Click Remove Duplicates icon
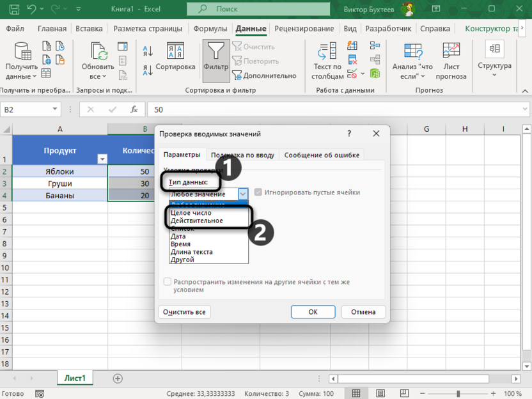 (x=352, y=59)
